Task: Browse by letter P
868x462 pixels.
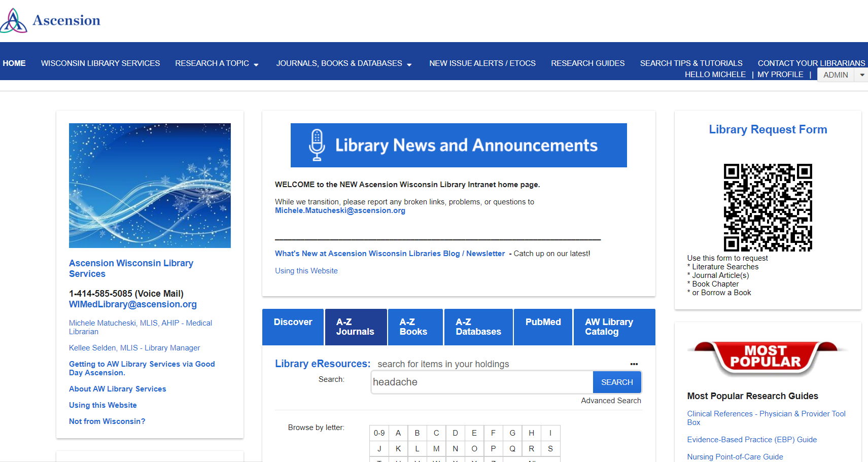Action: click(x=493, y=449)
